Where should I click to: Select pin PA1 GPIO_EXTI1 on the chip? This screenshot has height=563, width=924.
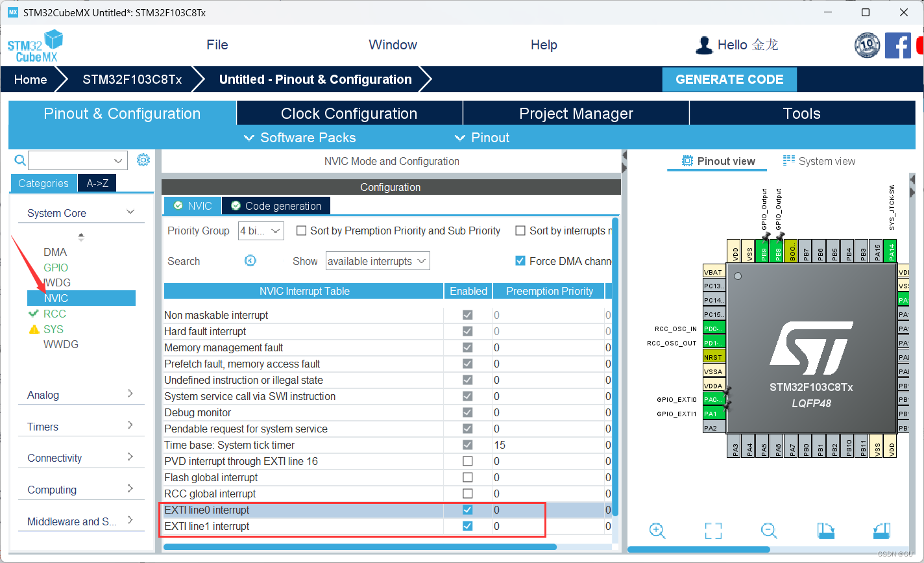tap(714, 414)
